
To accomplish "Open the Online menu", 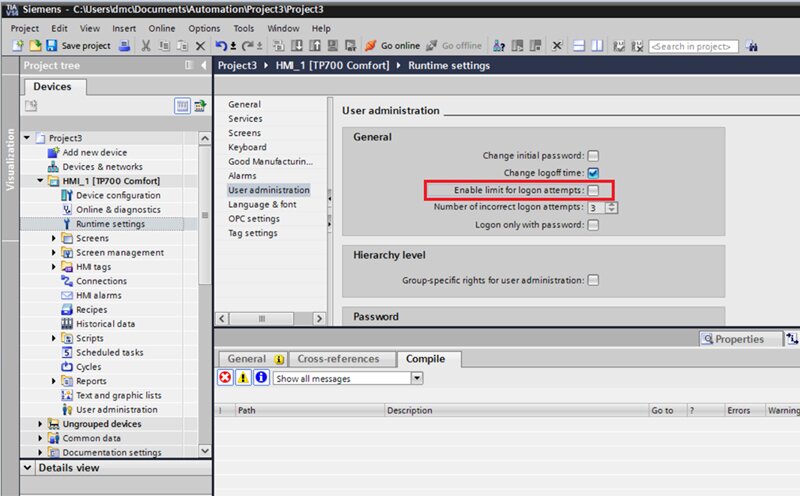I will 162,29.
